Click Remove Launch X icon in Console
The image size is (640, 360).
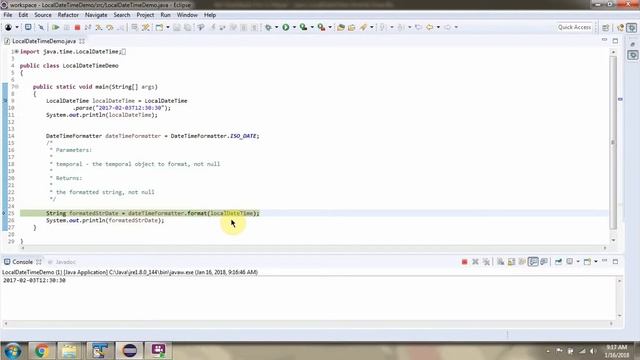[x=475, y=262]
